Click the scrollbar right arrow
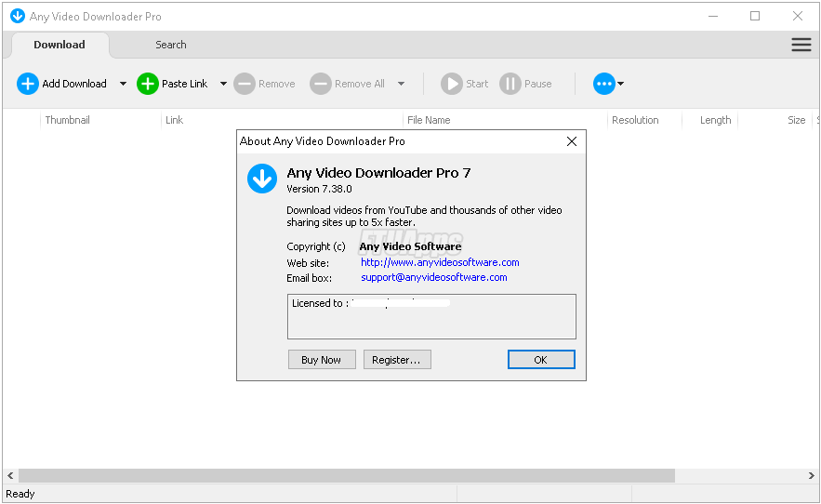Image resolution: width=821 pixels, height=504 pixels. click(811, 476)
